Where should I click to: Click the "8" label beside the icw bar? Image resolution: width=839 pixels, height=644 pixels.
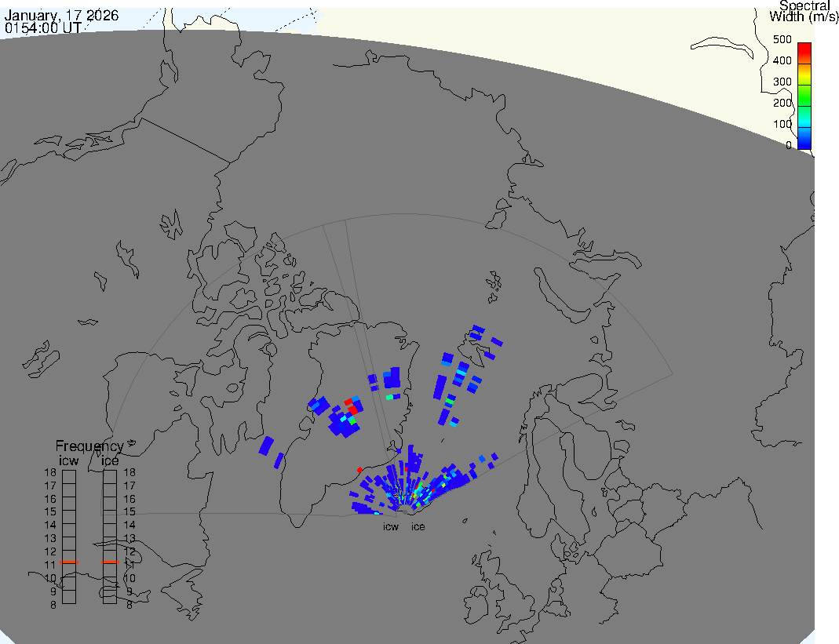tap(53, 605)
